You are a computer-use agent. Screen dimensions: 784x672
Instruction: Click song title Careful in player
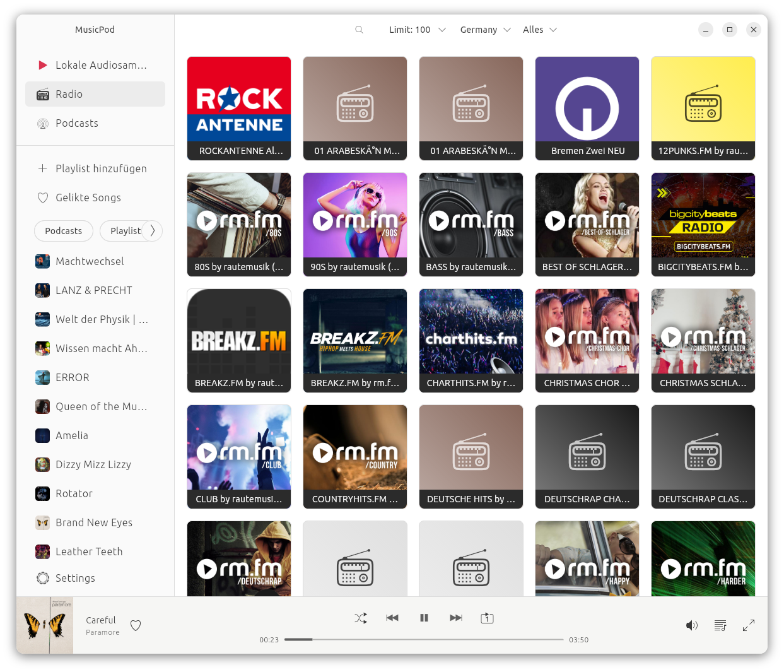coord(101,620)
